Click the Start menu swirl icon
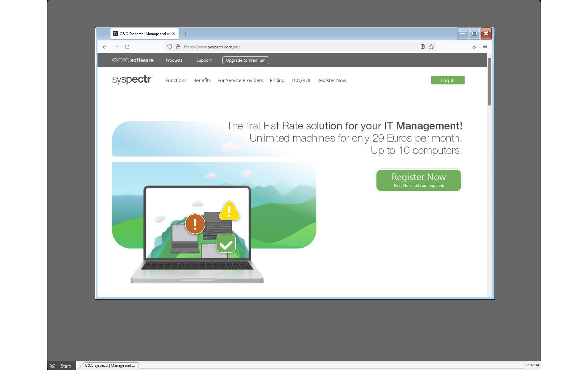Viewport: 588px width, 370px height. click(53, 366)
